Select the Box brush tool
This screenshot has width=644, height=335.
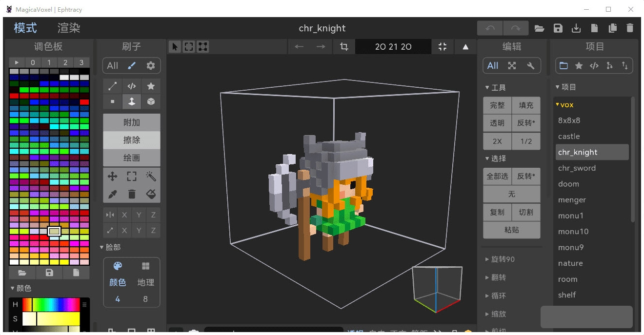point(151,101)
